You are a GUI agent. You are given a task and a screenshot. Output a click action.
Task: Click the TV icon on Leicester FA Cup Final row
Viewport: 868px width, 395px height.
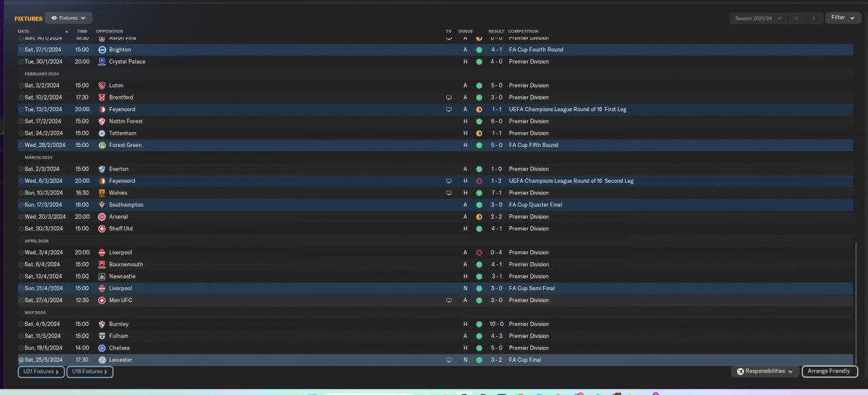click(x=448, y=360)
